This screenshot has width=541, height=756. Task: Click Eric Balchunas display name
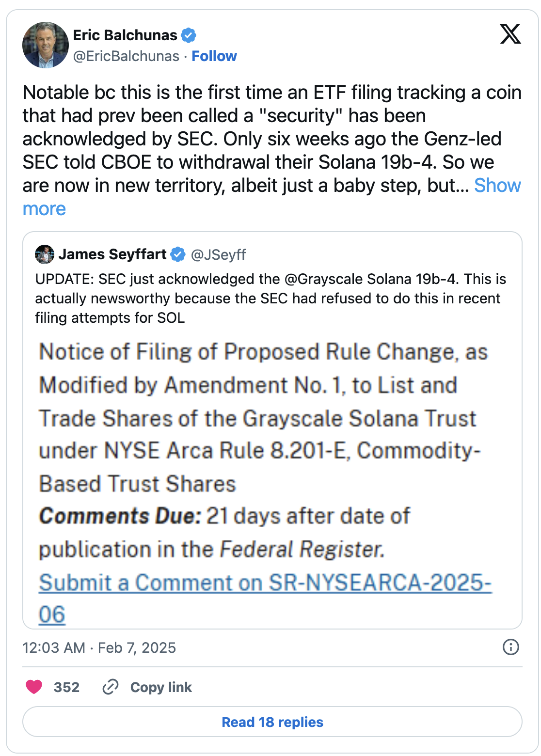125,35
